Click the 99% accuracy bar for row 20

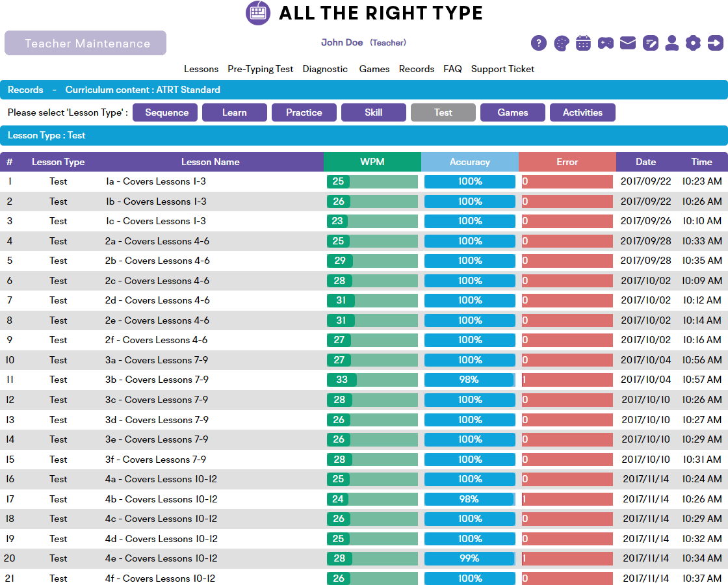[470, 558]
